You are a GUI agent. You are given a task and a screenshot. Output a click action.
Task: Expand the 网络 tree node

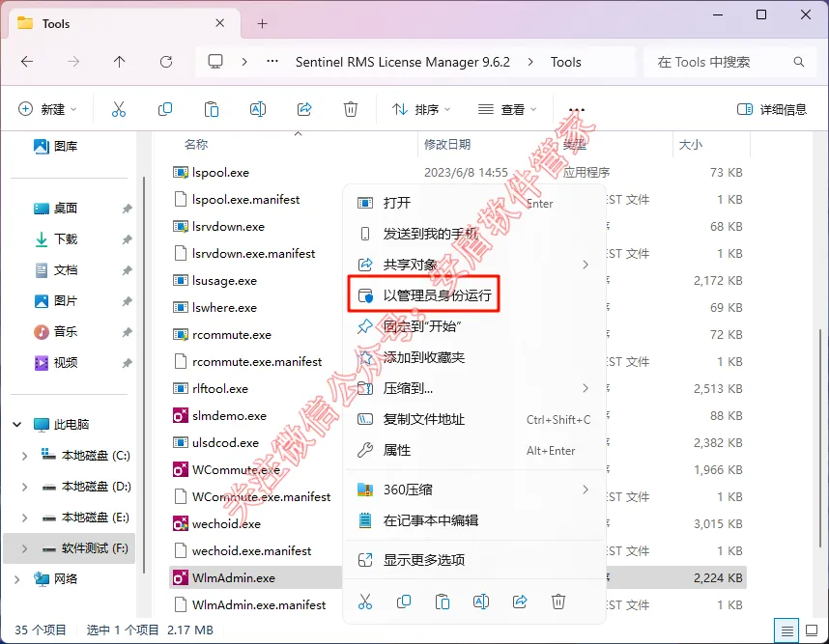point(17,579)
